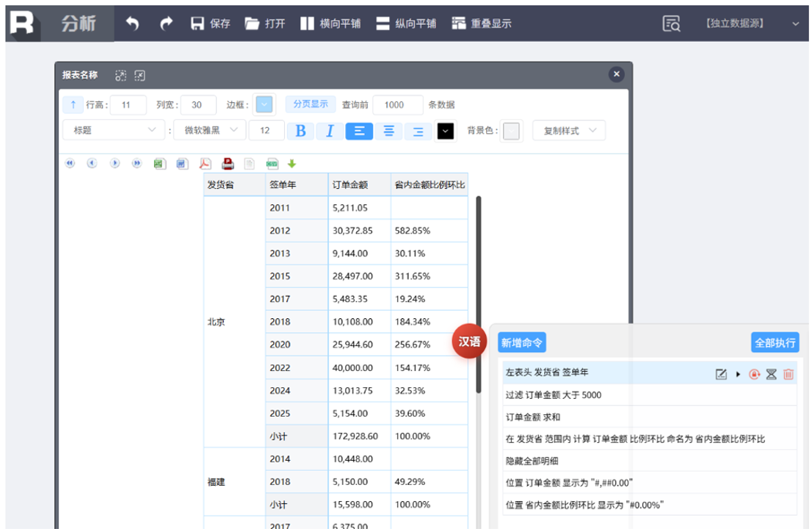Open the 标题 style dropdown

[x=113, y=130]
